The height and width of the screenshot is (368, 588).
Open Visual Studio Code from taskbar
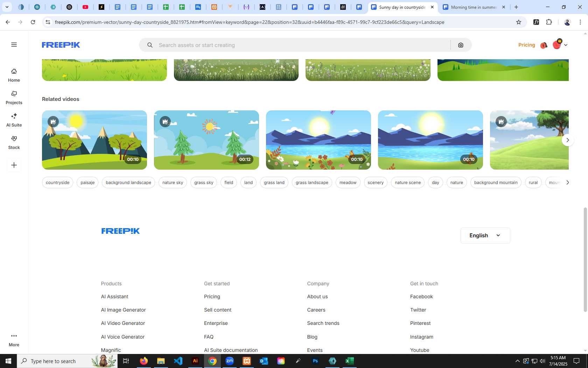pyautogui.click(x=178, y=361)
